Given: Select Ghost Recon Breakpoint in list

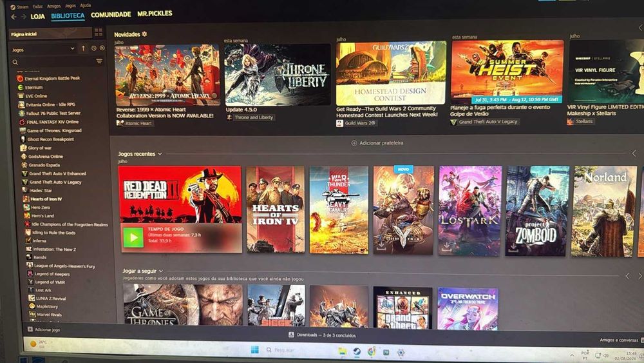Looking at the screenshot, I should pos(50,139).
